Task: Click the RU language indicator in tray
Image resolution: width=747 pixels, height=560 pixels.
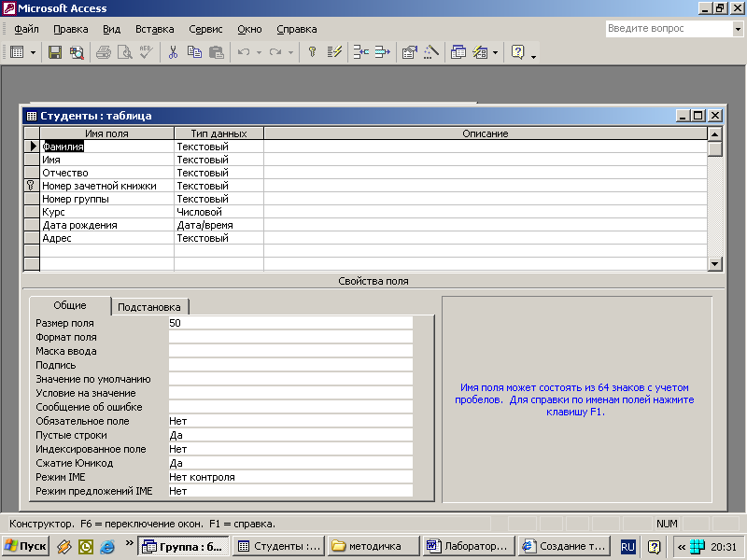Action: (x=628, y=546)
